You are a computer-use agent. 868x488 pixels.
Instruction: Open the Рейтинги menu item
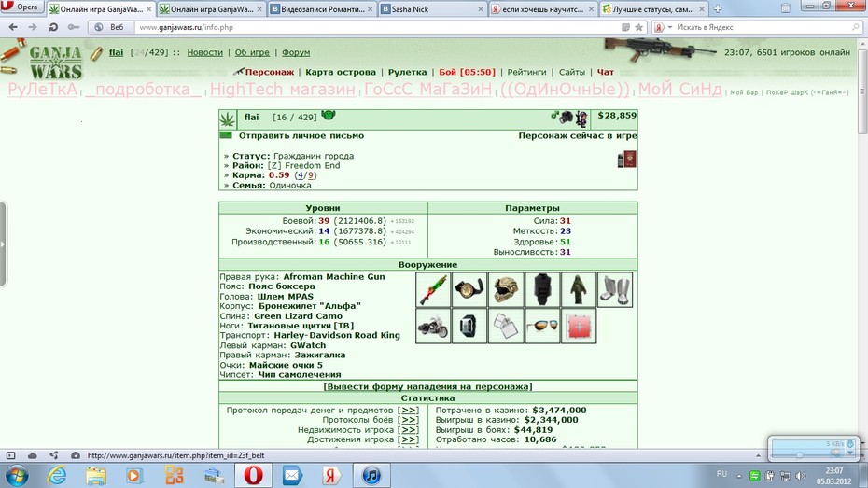tap(526, 72)
